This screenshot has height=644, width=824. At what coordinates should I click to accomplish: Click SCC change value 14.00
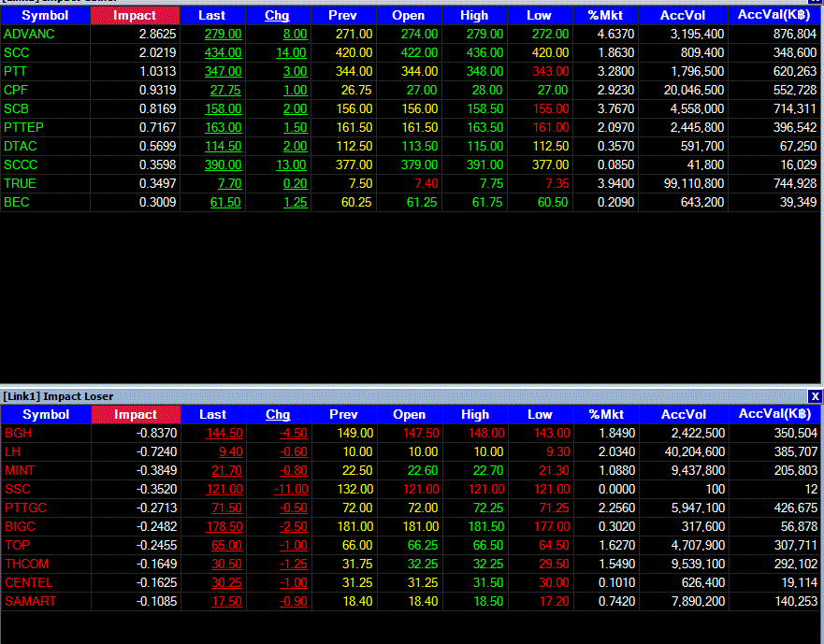pyautogui.click(x=291, y=53)
